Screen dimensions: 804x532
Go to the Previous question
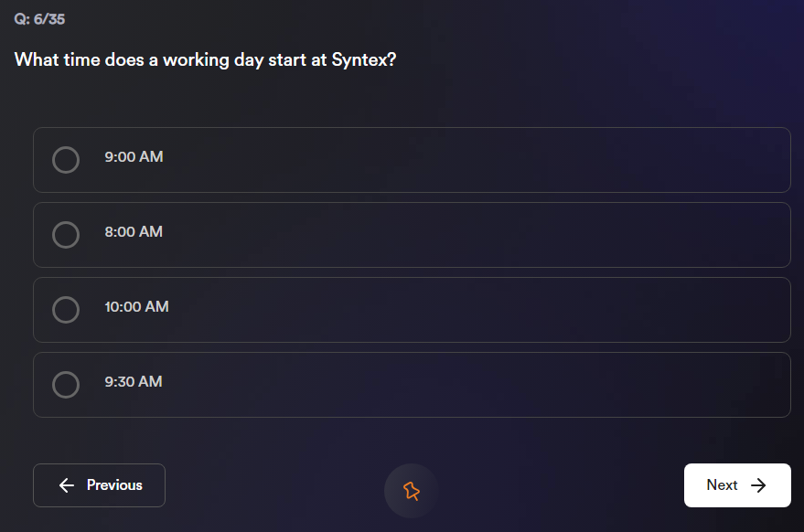(99, 485)
